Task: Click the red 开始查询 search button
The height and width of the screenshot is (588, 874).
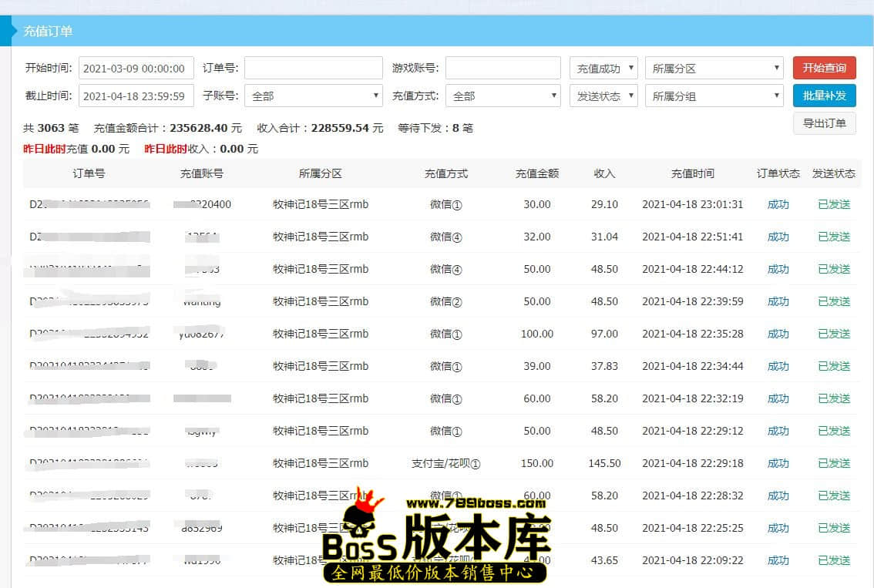Action: [x=825, y=68]
